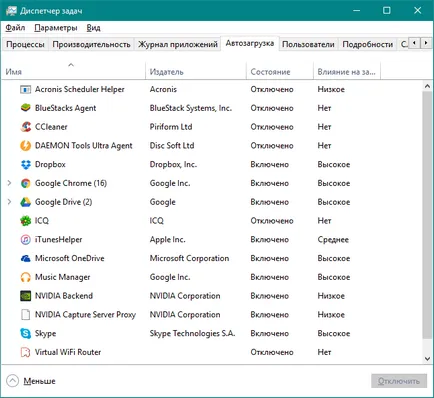Click the Virtual WiFi Router icon
Viewport: 434px width, 398px height.
[25, 352]
